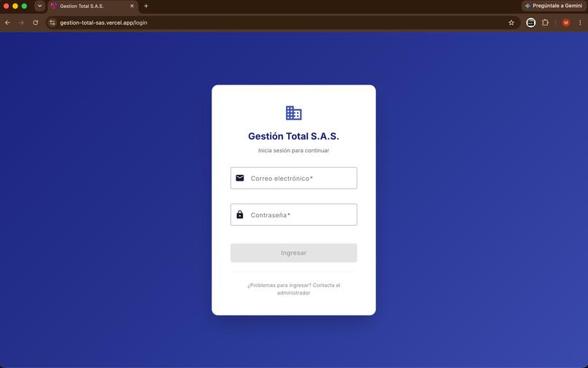Screen dimensions: 588x368
Task: Click the browser forward arrow
Action: (21, 23)
